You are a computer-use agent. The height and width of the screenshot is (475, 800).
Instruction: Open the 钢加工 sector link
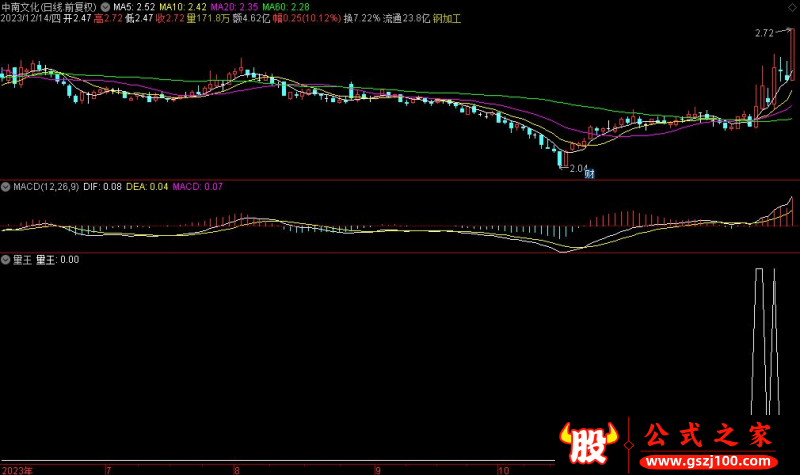(x=447, y=18)
